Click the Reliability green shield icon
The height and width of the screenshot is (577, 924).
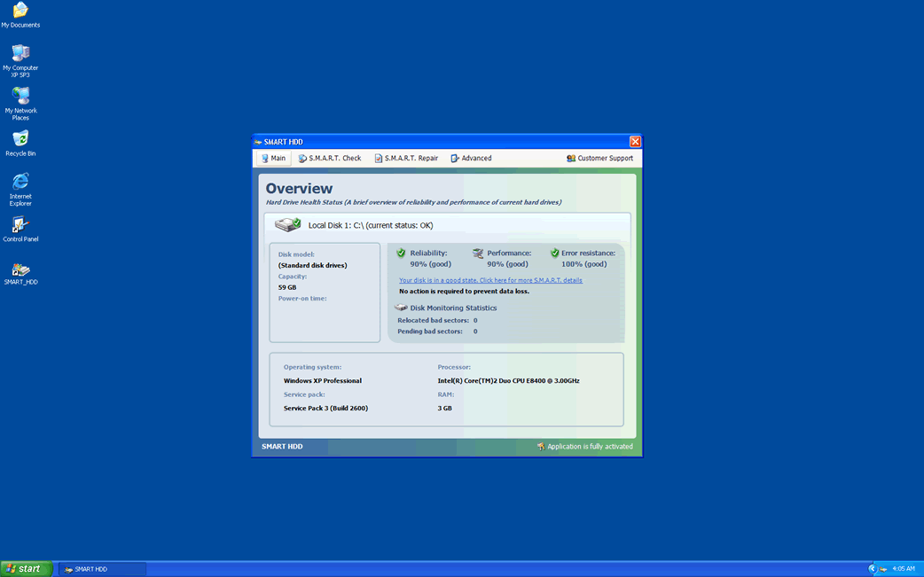click(x=401, y=253)
